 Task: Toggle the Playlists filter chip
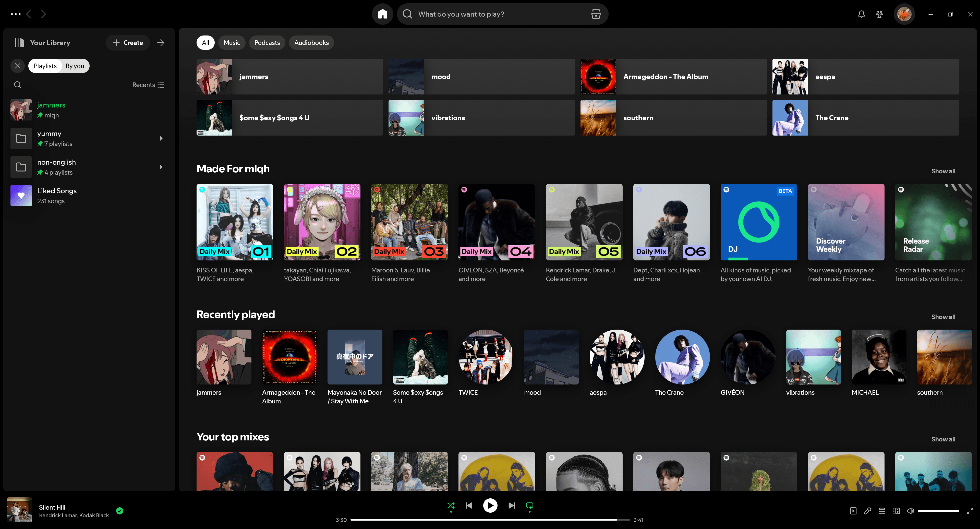(x=45, y=66)
